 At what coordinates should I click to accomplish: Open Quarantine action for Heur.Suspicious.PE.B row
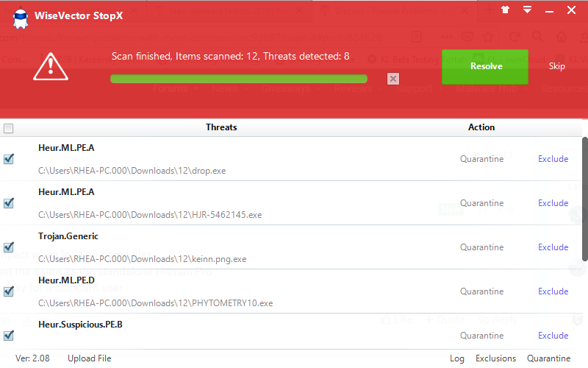[x=482, y=336]
